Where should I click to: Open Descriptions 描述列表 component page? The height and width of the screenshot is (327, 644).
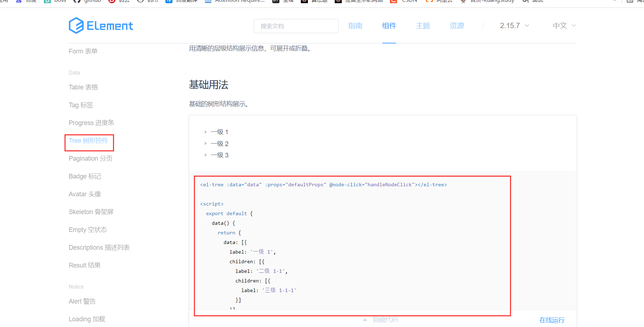(99, 248)
